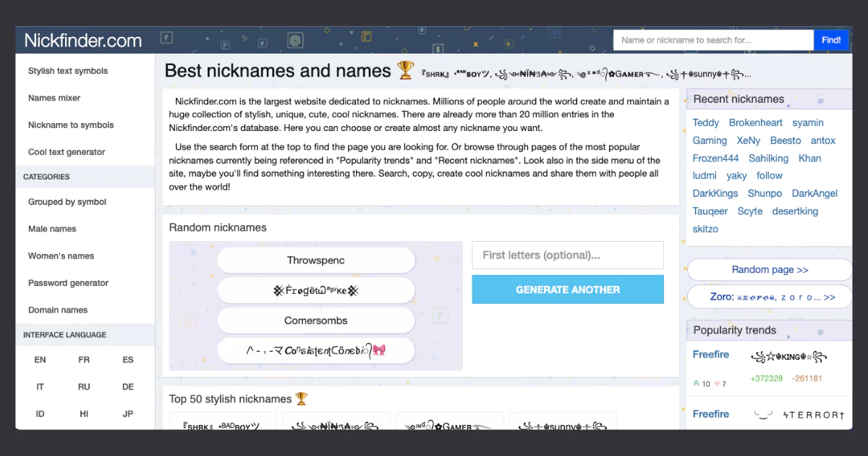
Task: Open recent nickname Gaming
Action: pos(710,140)
